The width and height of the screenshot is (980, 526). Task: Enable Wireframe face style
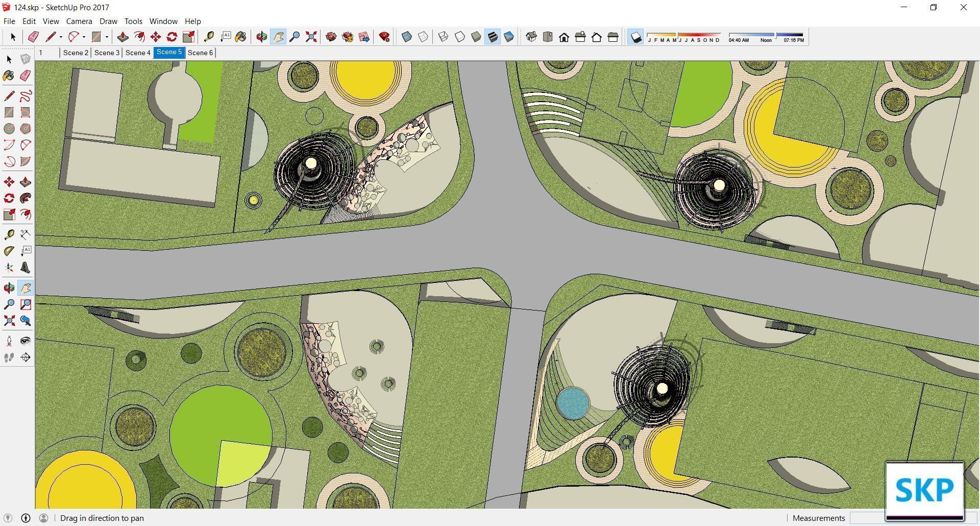coord(443,37)
